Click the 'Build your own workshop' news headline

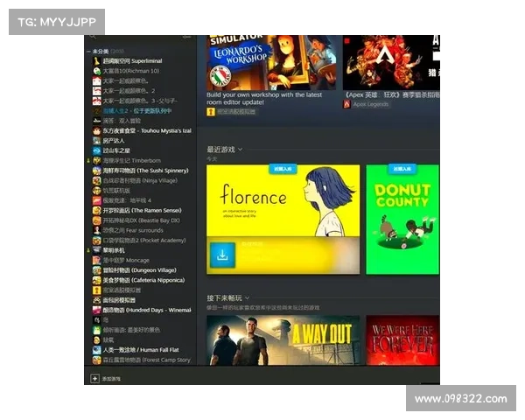point(264,99)
